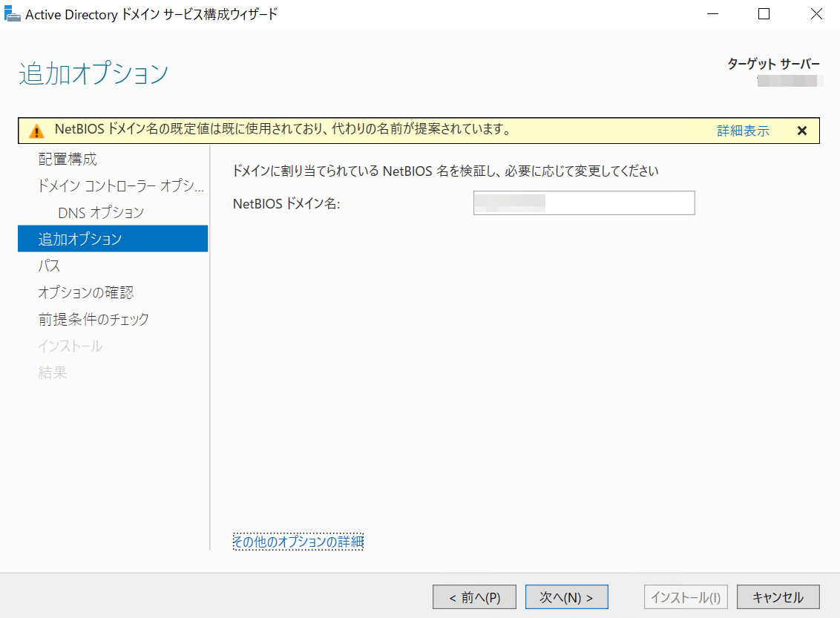Jump to オプションの確認 step
The image size is (840, 618).
coord(86,293)
